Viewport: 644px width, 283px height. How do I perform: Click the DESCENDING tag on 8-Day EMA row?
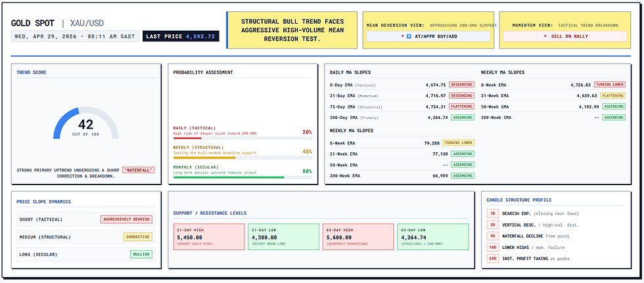pyautogui.click(x=461, y=85)
